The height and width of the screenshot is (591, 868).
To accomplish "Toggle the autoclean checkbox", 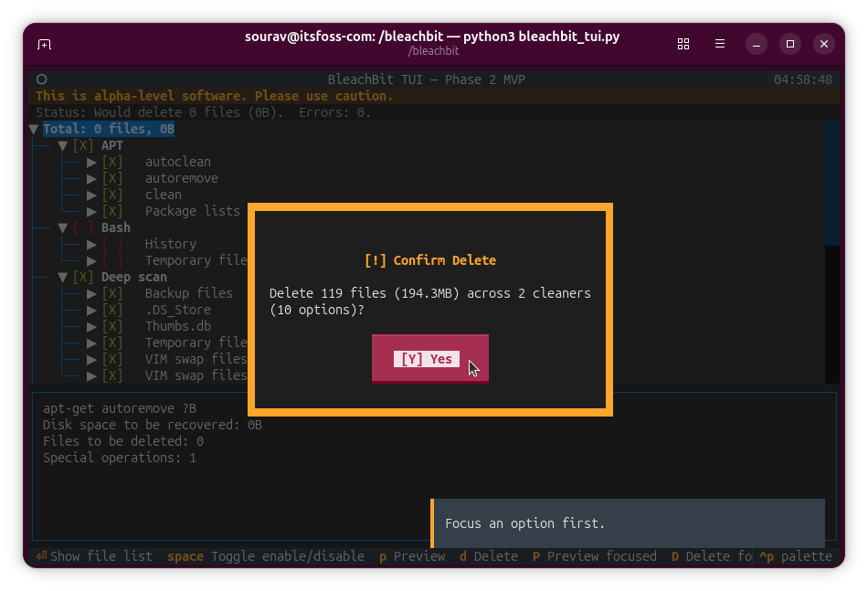I will coord(112,163).
